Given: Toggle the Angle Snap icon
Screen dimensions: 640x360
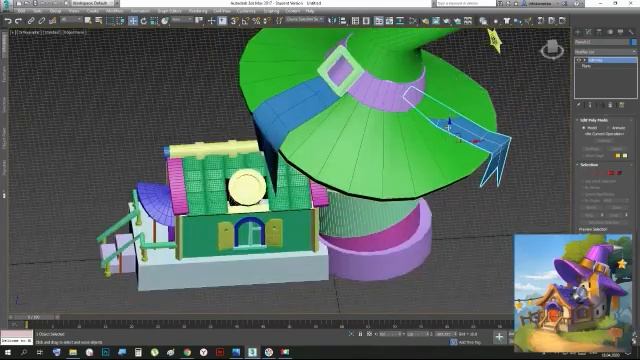Looking at the screenshot, I should (x=245, y=20).
